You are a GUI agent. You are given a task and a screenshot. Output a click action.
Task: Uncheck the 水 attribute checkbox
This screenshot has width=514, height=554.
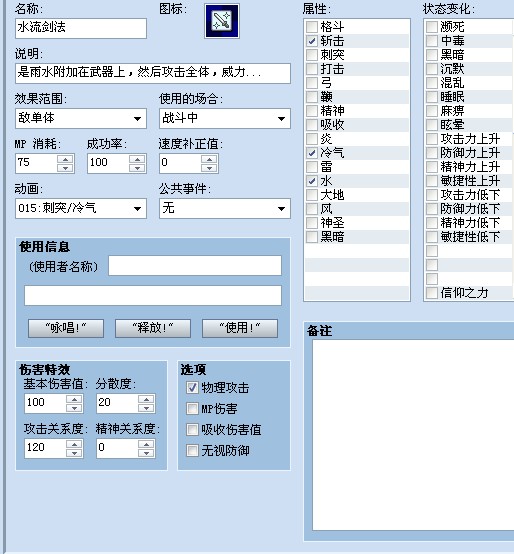312,181
